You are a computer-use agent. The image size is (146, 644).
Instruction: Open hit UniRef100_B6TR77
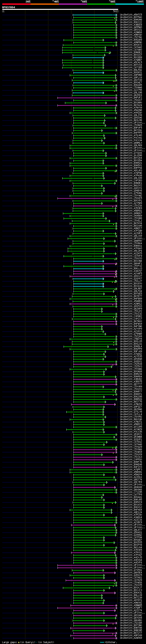131,296
